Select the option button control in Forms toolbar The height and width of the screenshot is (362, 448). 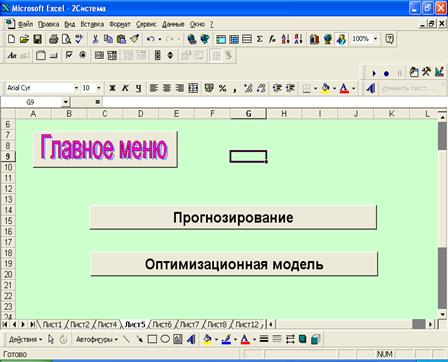(x=83, y=55)
